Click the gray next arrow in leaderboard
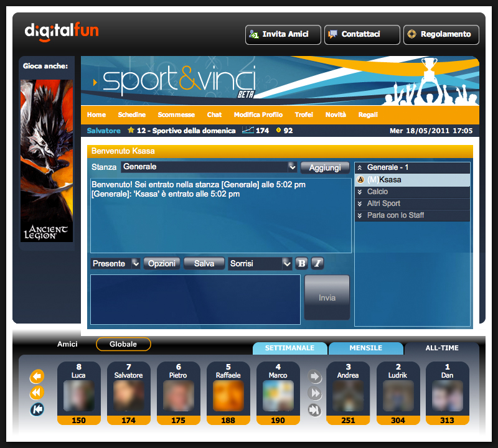The image size is (498, 448). click(315, 377)
